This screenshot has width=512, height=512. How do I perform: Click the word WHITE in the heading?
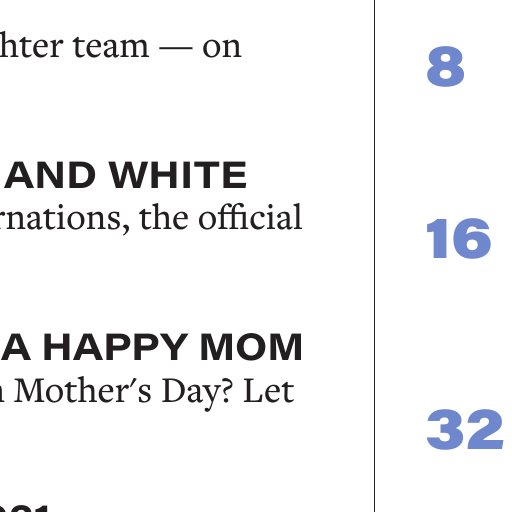pos(178,175)
